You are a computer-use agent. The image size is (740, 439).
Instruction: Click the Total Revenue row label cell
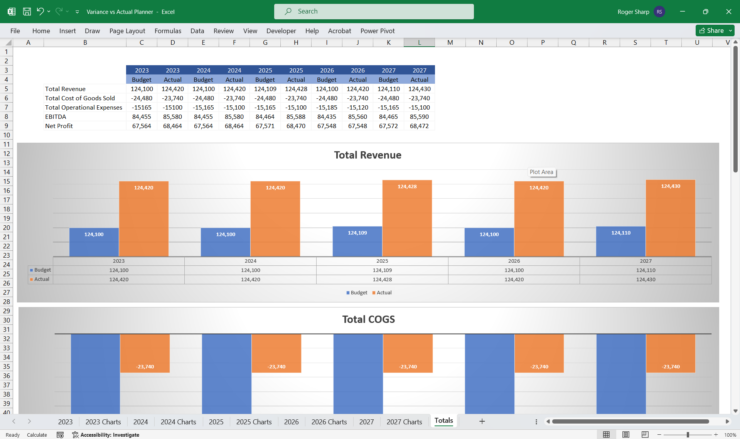coord(85,89)
